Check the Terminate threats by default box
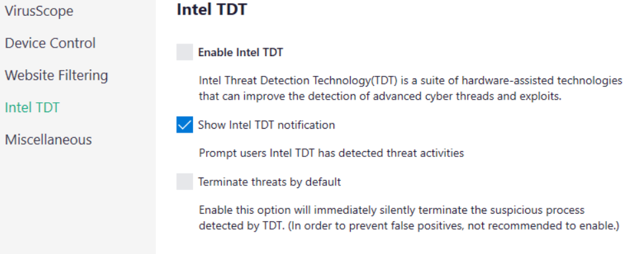Image resolution: width=644 pixels, height=254 pixels. (x=185, y=181)
